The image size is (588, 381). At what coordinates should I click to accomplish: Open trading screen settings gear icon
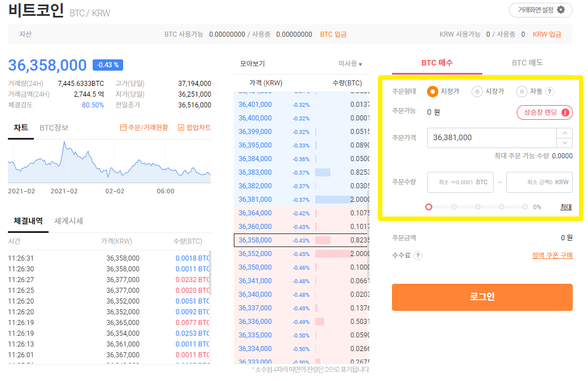point(561,10)
